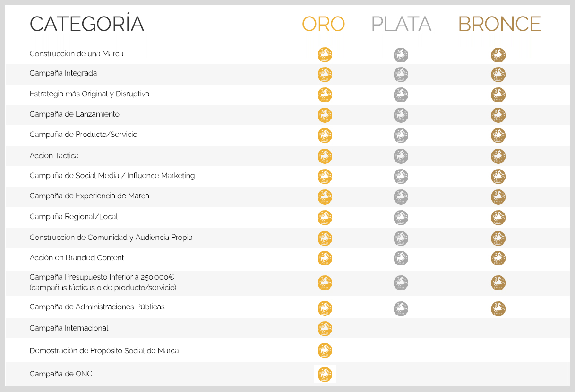Click gold medal for Campaña Internacional
Viewport: 575px width, 392px height.
coord(325,329)
